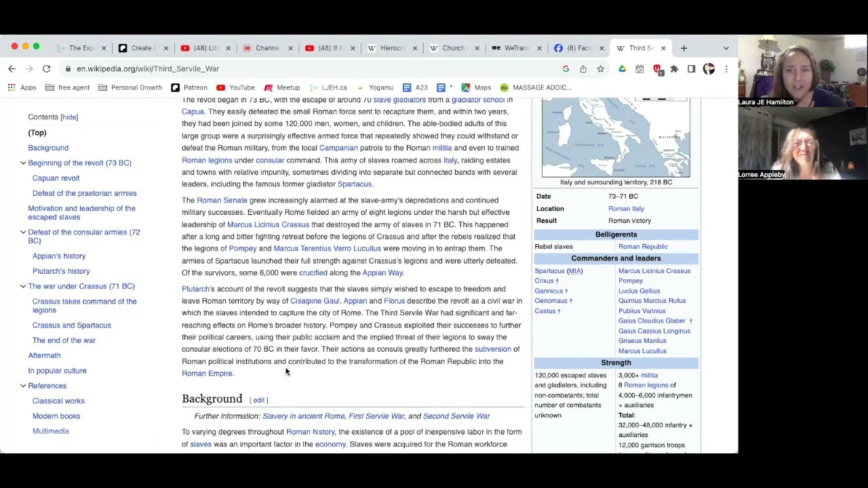The image size is (868, 488).
Task: Open the Chrome three-dot menu
Action: pyautogui.click(x=726, y=68)
